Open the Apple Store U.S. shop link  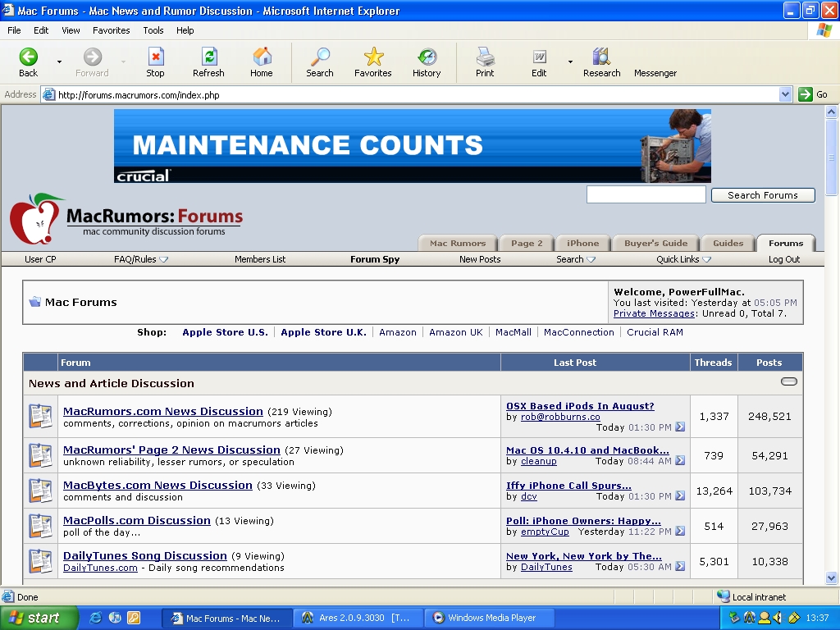(x=225, y=332)
